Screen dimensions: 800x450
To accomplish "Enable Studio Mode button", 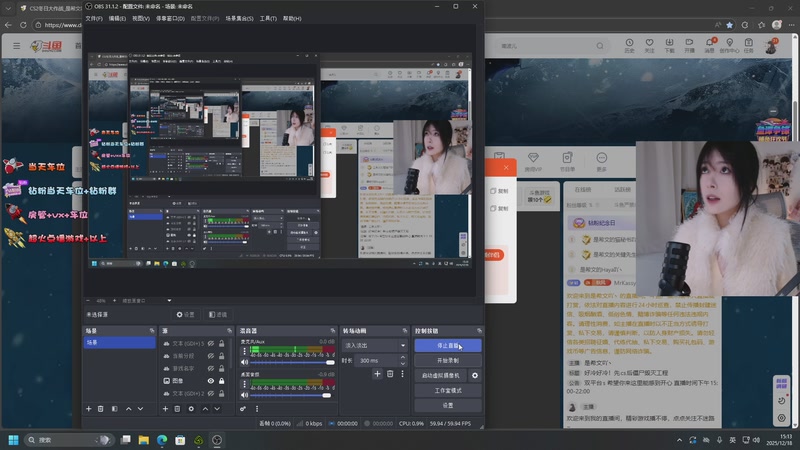I will click(448, 390).
